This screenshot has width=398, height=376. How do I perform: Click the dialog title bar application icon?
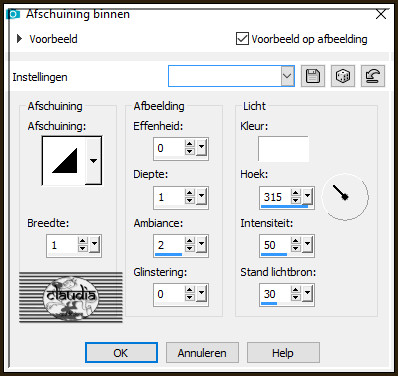[14, 14]
